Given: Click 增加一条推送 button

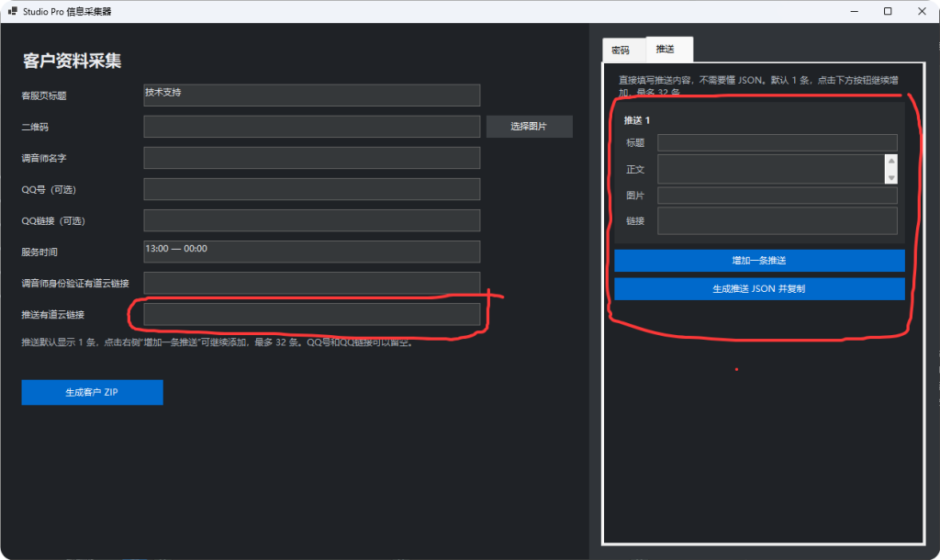Looking at the screenshot, I should click(x=759, y=260).
